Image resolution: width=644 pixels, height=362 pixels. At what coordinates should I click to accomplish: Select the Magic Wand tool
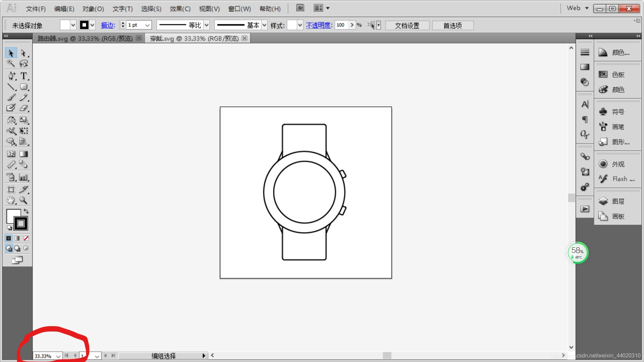[11, 63]
